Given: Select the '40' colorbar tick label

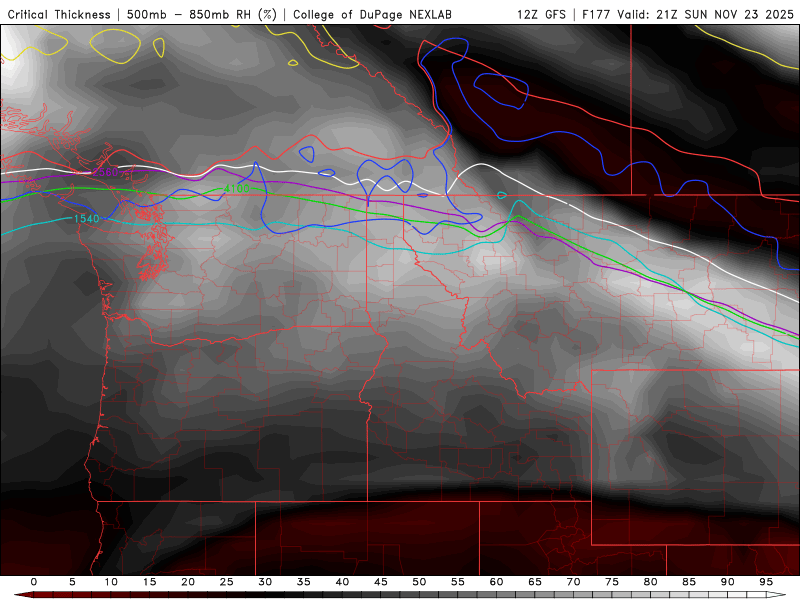Looking at the screenshot, I should pyautogui.click(x=342, y=582).
